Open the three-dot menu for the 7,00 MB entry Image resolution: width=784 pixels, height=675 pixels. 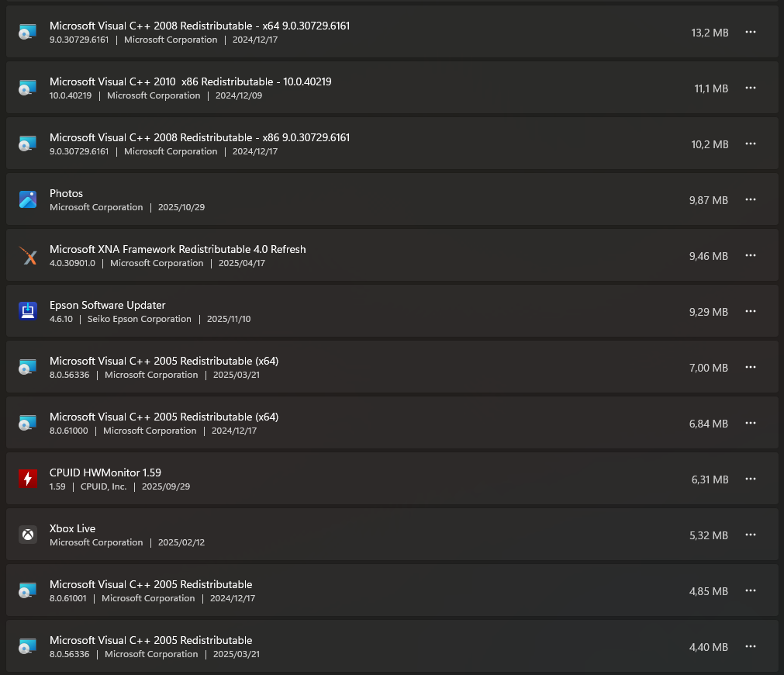pyautogui.click(x=750, y=367)
